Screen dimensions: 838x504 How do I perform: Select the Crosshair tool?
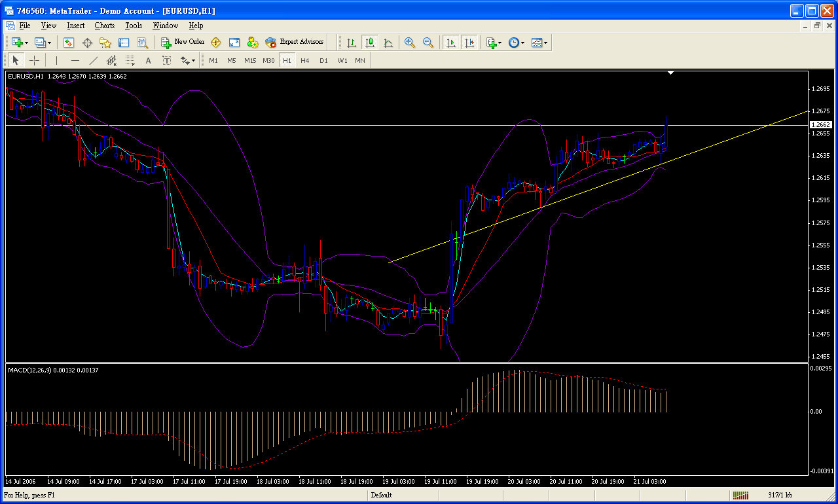35,60
